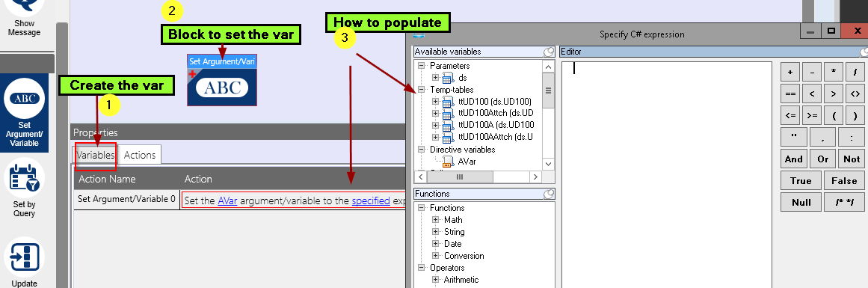
Task: Click variables tree scroll-down arrow
Action: point(549,164)
